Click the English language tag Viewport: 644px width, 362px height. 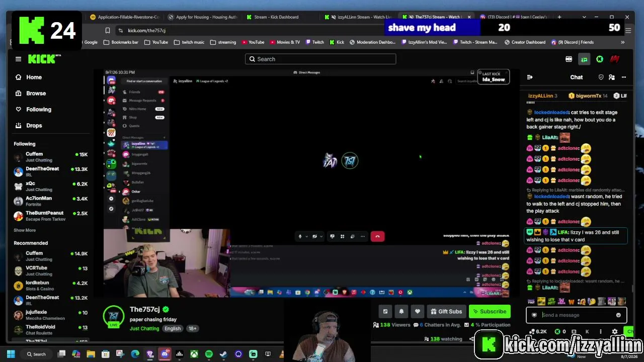pyautogui.click(x=173, y=329)
